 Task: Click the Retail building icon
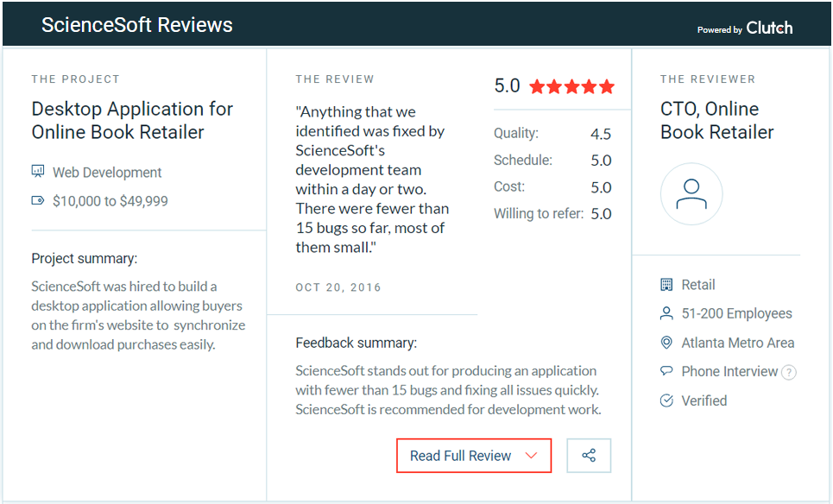click(666, 285)
